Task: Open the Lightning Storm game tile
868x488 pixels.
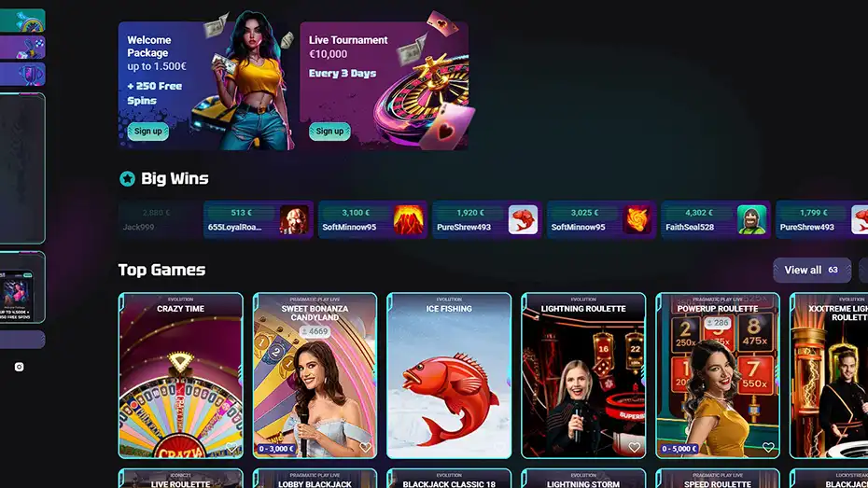Action: (x=583, y=479)
